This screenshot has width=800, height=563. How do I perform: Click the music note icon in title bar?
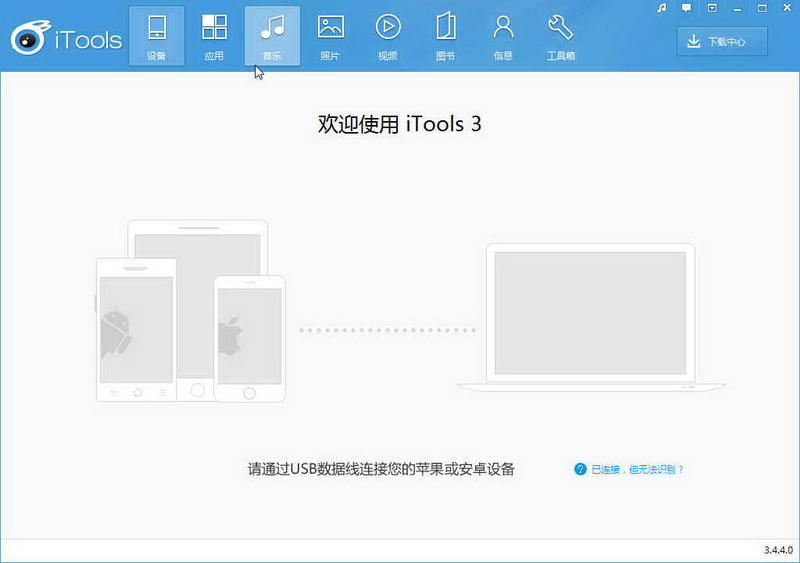tap(662, 8)
